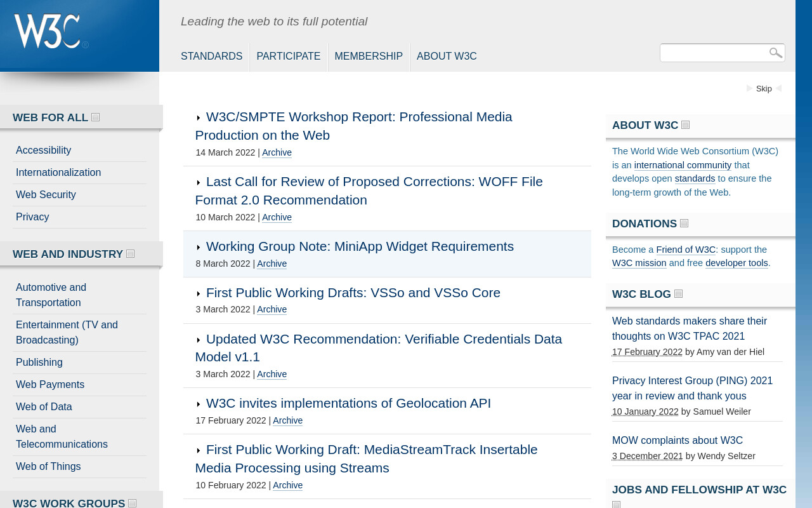Expand the W3C/SMPTE Workshop Report news arrow
The width and height of the screenshot is (812, 508).
(199, 118)
